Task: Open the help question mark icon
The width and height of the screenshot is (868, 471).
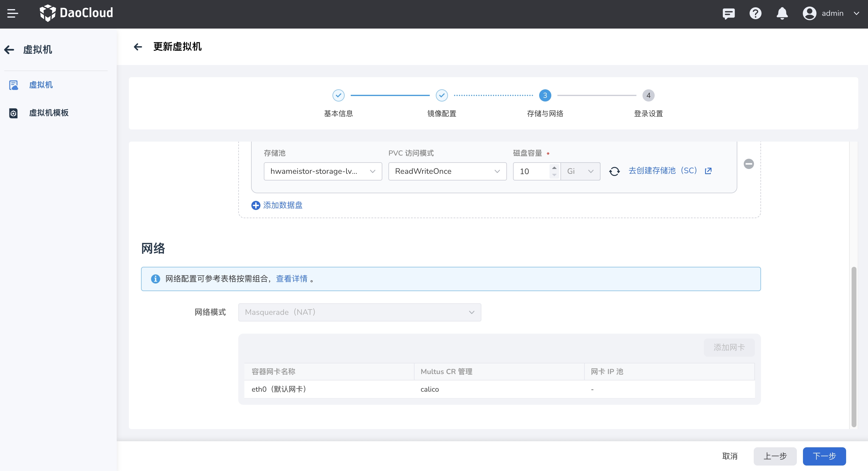Action: 755,13
